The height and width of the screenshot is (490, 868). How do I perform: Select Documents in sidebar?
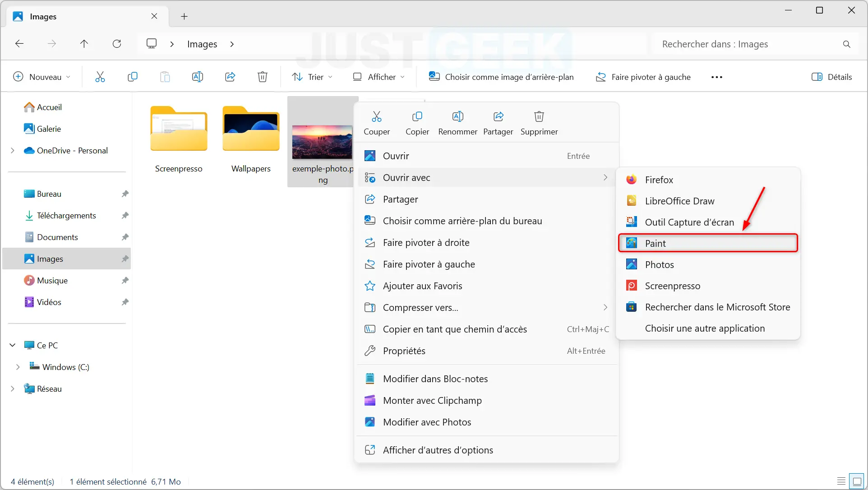[66, 237]
